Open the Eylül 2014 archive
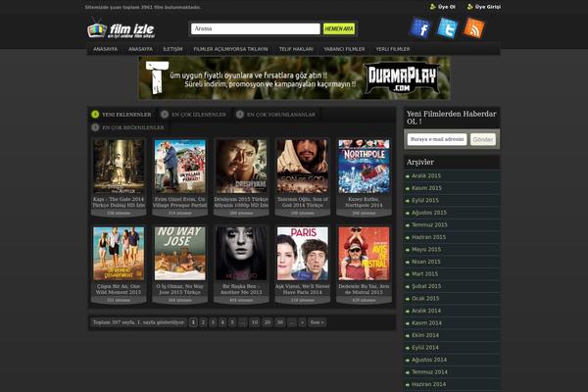Viewport: 588px width, 392px height. point(425,347)
